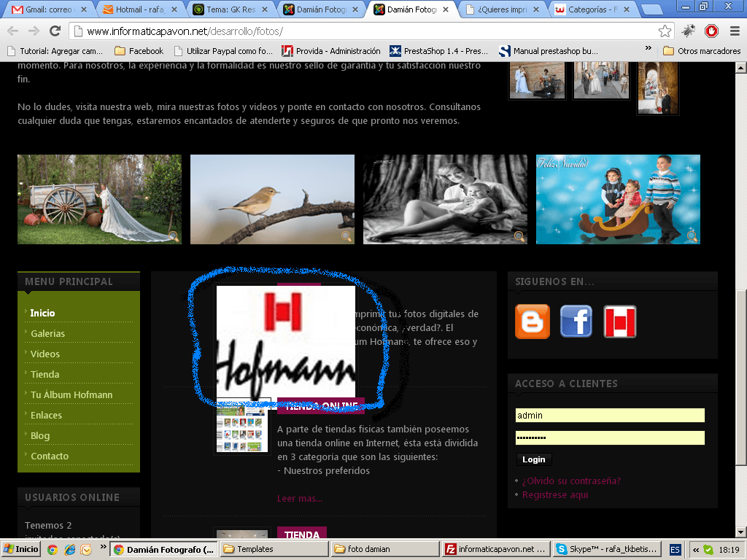The width and height of the screenshot is (747, 560).
Task: Open the new tab button
Action: click(x=651, y=9)
